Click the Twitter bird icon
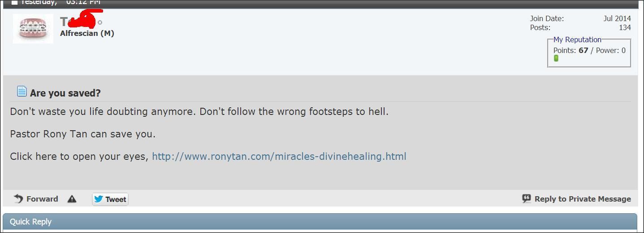 tap(99, 199)
